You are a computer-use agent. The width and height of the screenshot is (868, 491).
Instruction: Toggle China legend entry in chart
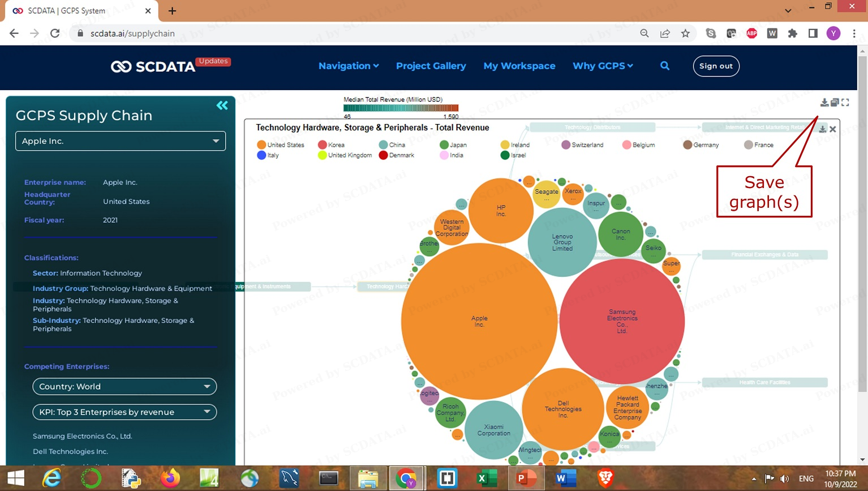(392, 145)
